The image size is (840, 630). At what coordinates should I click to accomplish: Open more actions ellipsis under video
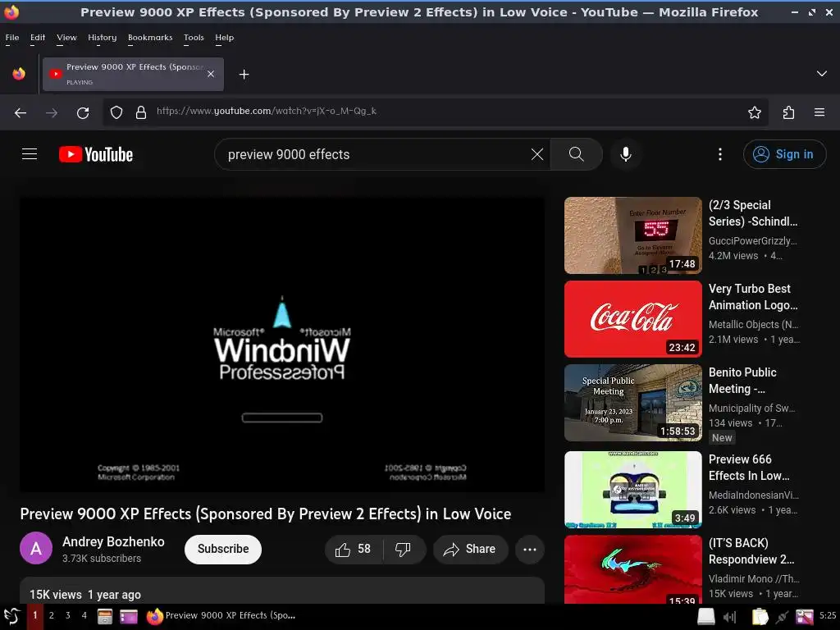529,549
